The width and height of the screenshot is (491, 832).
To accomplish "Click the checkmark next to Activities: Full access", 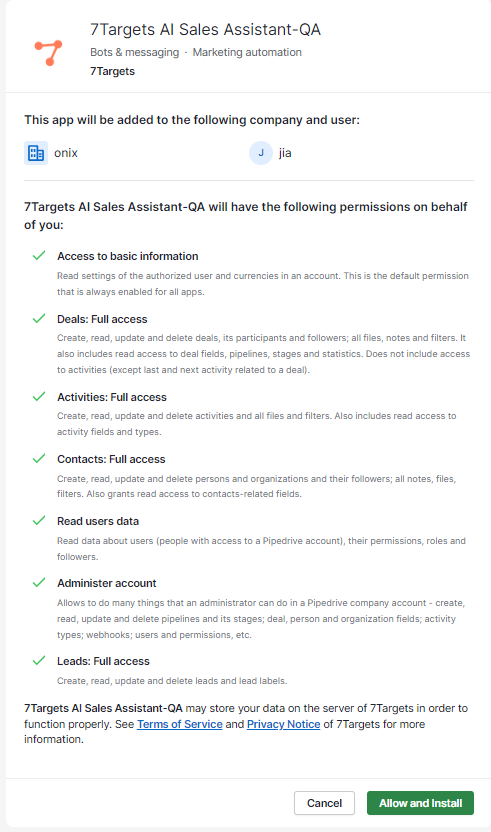I will (39, 397).
